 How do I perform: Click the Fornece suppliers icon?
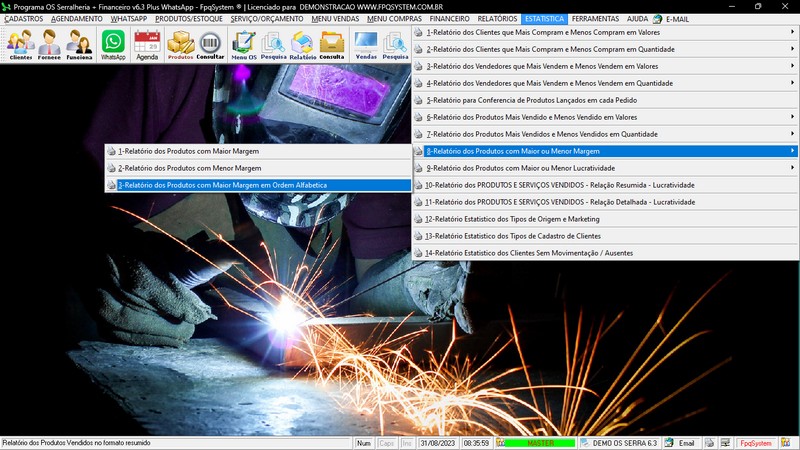click(49, 45)
